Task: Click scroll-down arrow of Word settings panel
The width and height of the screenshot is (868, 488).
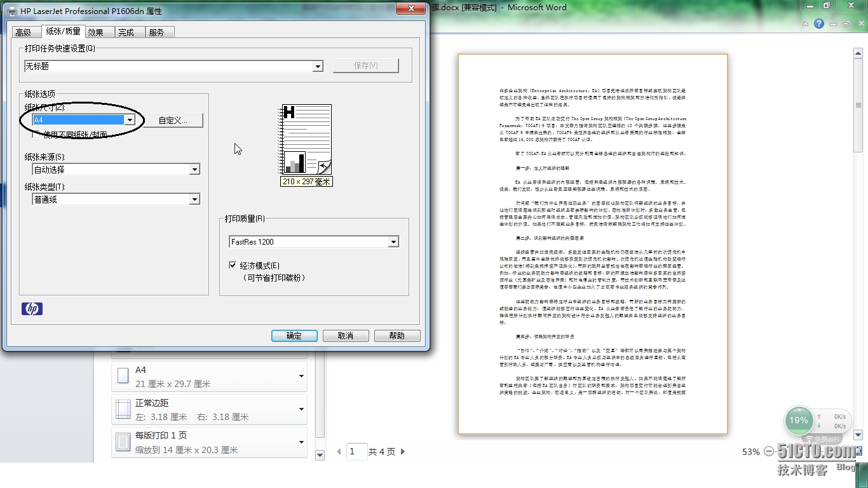Action: tap(320, 454)
